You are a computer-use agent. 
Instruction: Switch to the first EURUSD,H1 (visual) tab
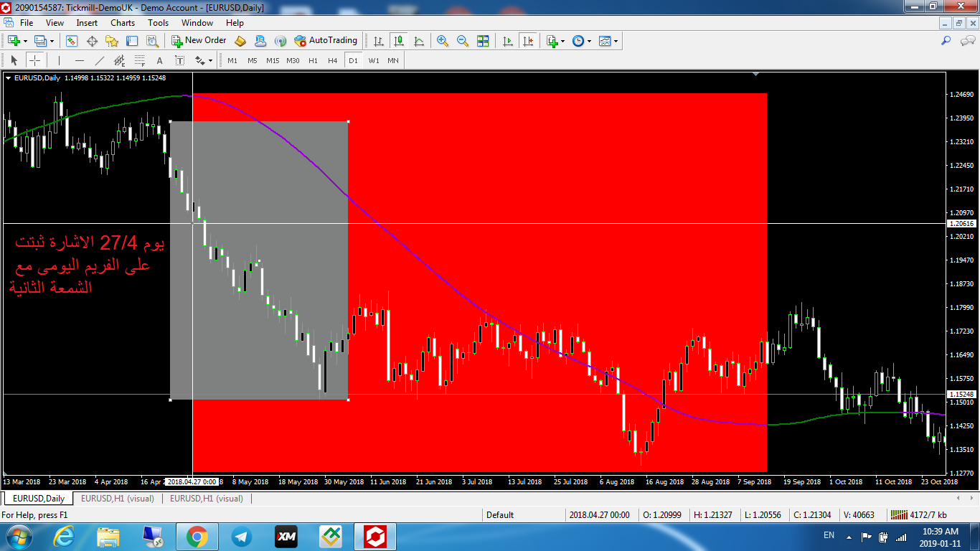pos(117,499)
